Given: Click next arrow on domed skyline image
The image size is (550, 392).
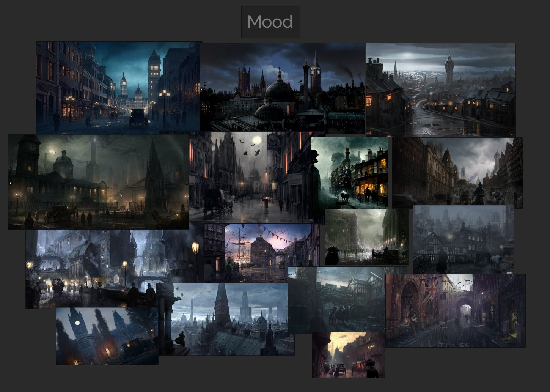Looking at the screenshot, I should click(x=363, y=89).
